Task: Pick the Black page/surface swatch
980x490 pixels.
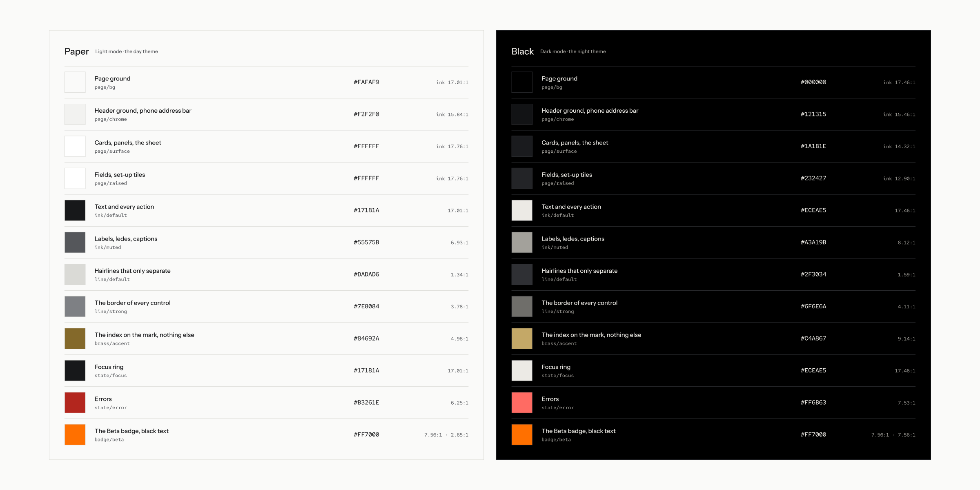Action: 522,146
